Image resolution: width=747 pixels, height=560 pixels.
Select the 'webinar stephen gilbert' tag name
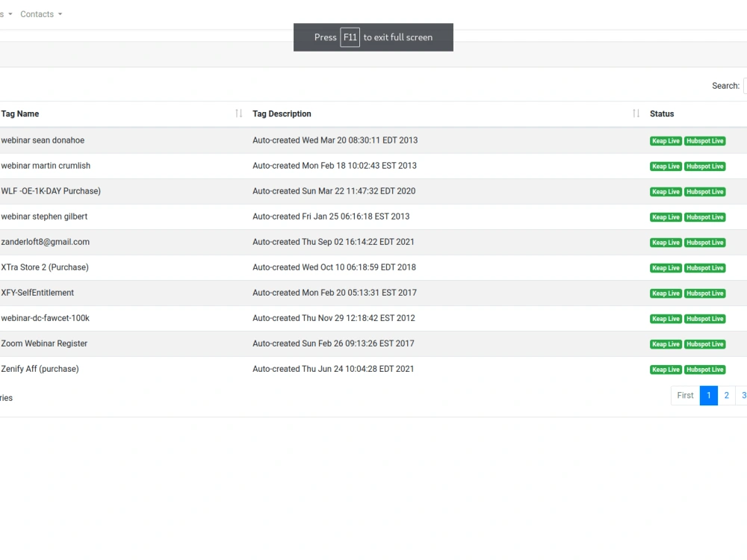coord(44,217)
